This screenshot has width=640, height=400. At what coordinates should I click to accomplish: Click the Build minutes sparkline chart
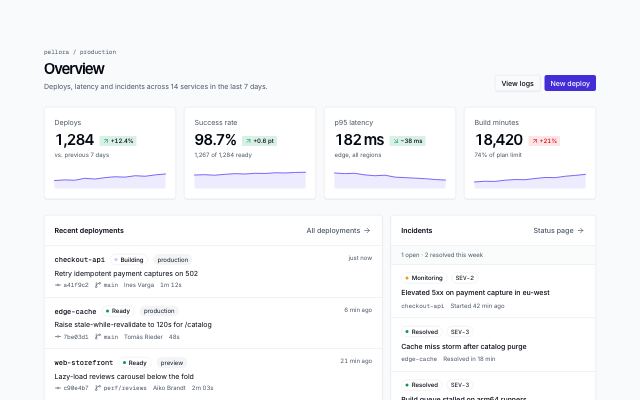[x=530, y=181]
